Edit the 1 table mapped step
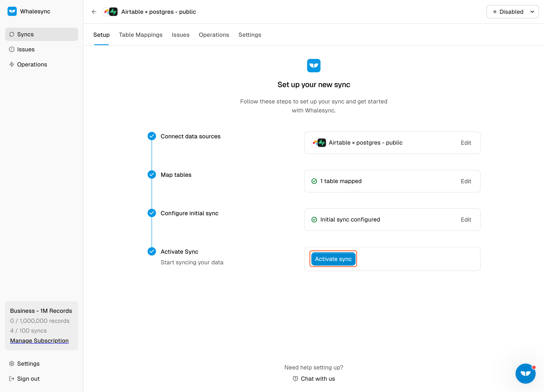Image resolution: width=544 pixels, height=392 pixels. pos(466,181)
